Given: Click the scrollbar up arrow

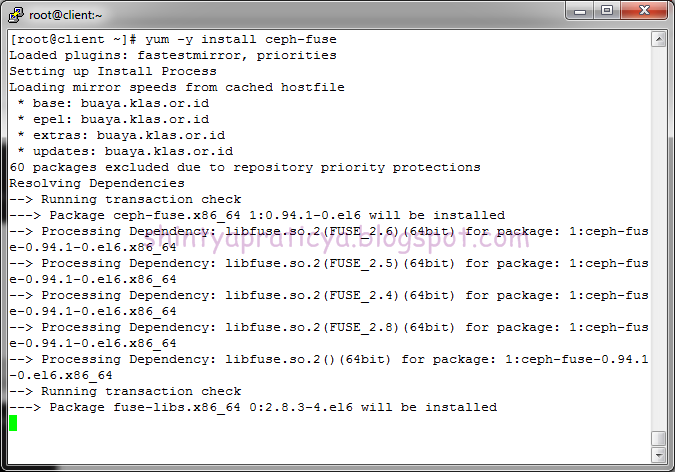Looking at the screenshot, I should 659,40.
